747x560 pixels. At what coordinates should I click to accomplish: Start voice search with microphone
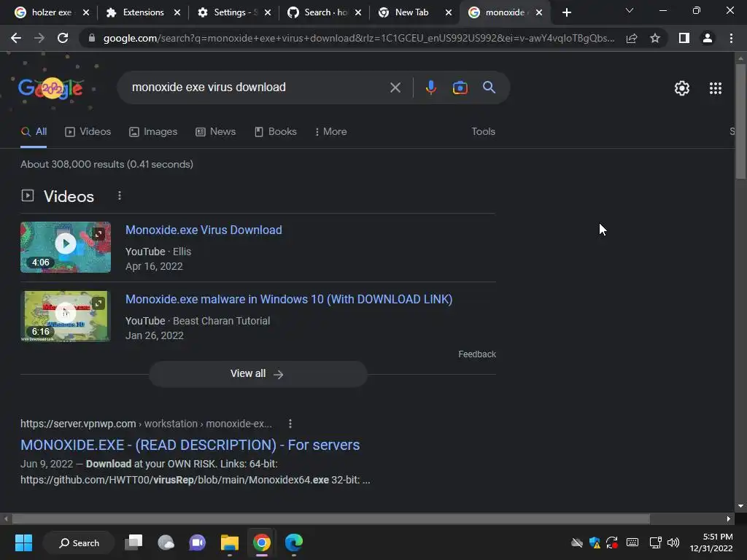(x=430, y=87)
